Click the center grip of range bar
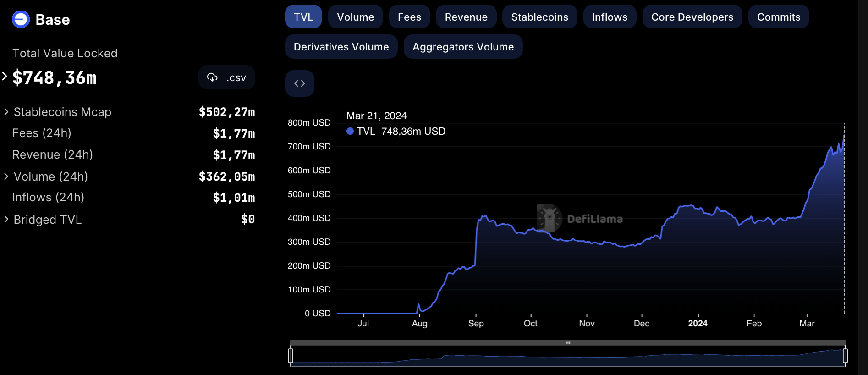This screenshot has width=868, height=375. pyautogui.click(x=568, y=342)
